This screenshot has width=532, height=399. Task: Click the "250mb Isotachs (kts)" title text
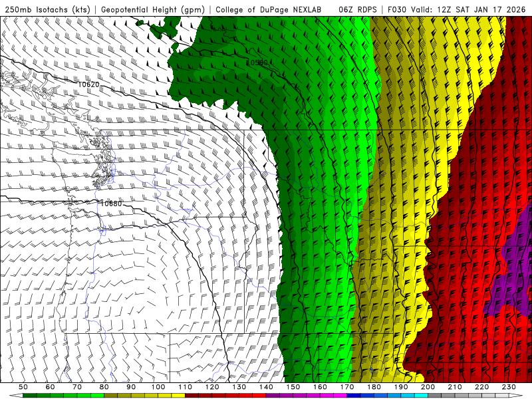[x=47, y=10]
